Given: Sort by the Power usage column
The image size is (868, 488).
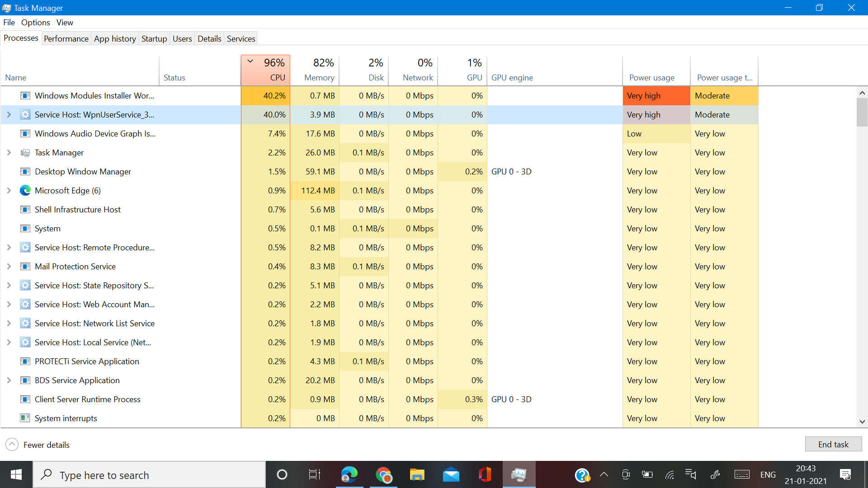Looking at the screenshot, I should click(x=656, y=70).
